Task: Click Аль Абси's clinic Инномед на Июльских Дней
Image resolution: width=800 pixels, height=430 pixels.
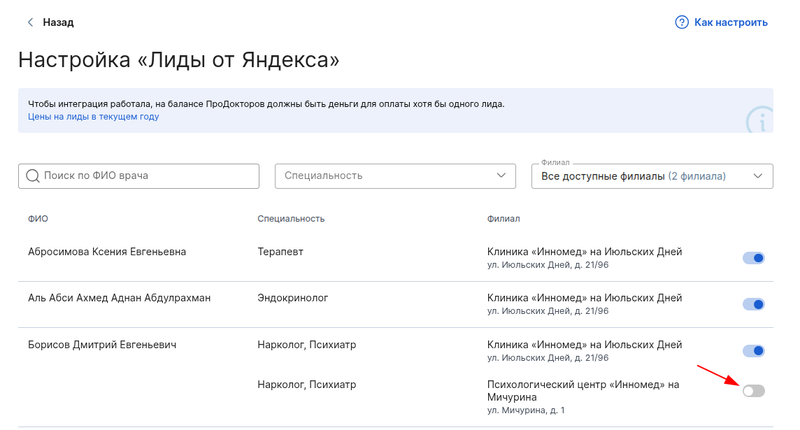Action: 584,298
